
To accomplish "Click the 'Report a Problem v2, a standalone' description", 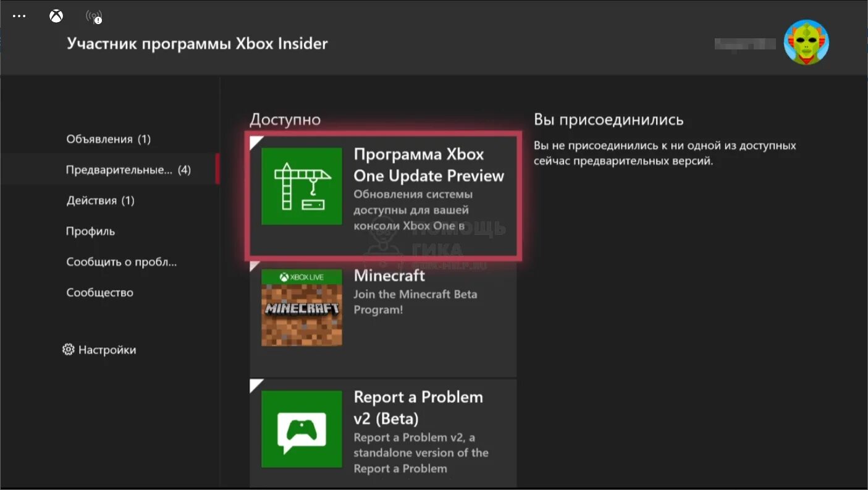I will point(421,453).
